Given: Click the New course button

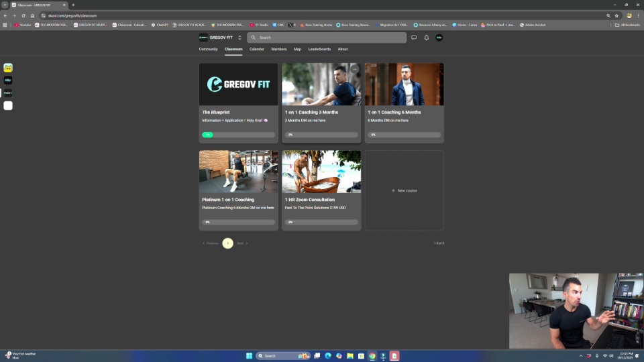Looking at the screenshot, I should pos(404,190).
